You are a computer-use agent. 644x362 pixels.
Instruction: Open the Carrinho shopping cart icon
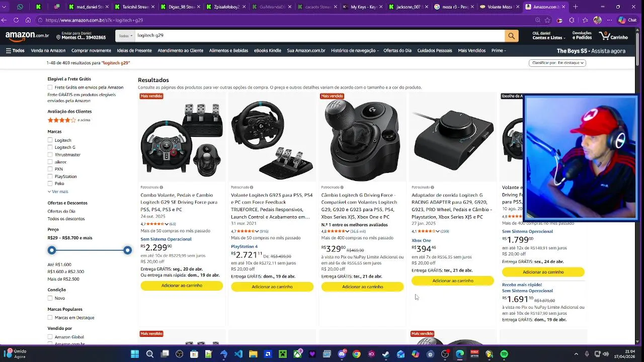tap(613, 36)
